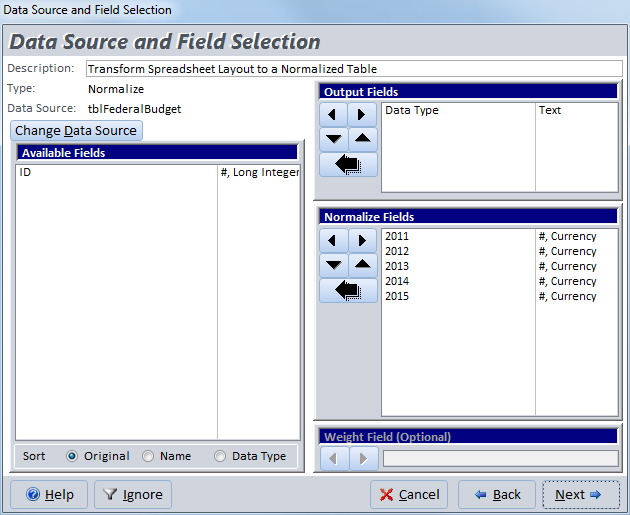Click the tblFederalBudget data source name
Image resolution: width=630 pixels, height=515 pixels.
point(135,109)
